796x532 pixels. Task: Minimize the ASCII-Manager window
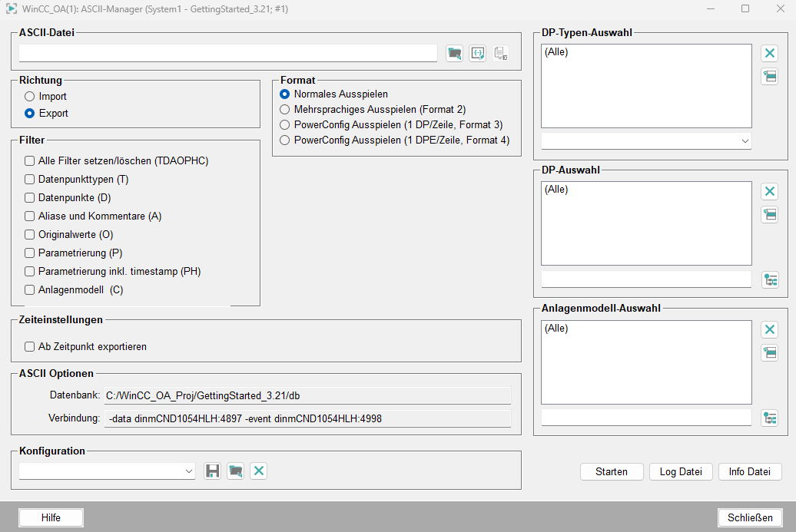click(711, 8)
